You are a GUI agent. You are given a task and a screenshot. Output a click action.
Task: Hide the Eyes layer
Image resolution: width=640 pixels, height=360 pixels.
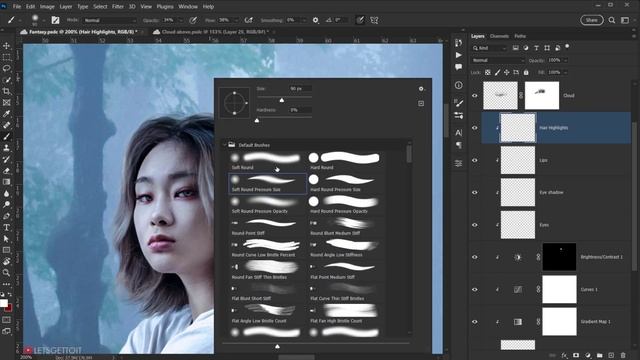[x=475, y=225]
